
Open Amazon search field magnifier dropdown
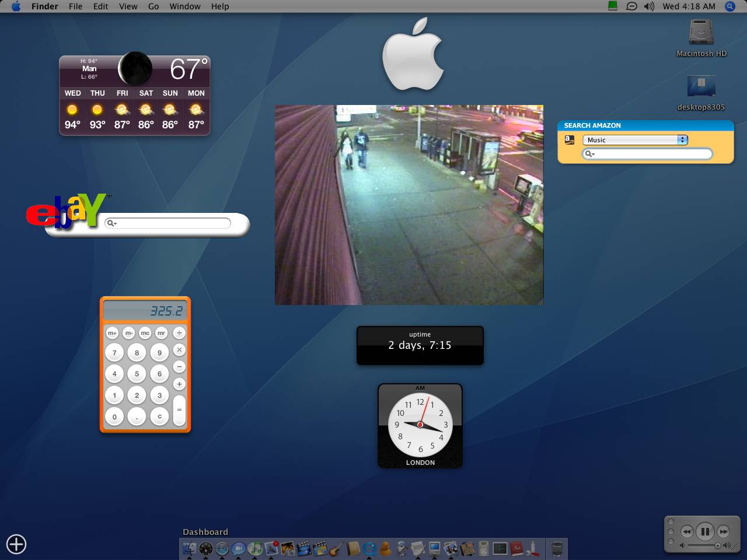click(x=590, y=154)
